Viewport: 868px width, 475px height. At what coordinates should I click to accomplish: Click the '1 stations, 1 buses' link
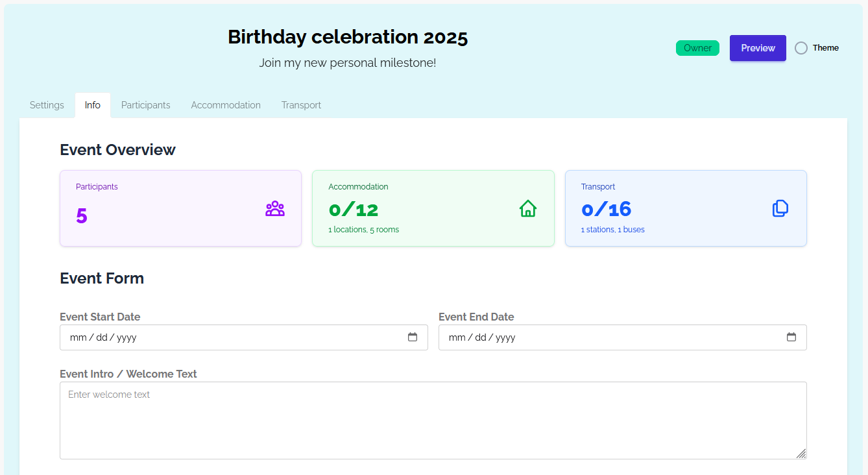[x=612, y=229]
